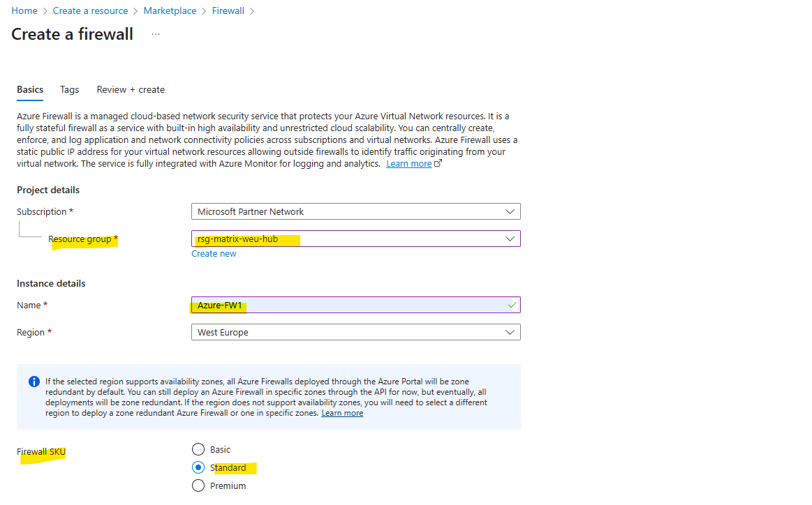Click the blue info icon in the notice box
This screenshot has height=505, width=812.
click(x=34, y=382)
